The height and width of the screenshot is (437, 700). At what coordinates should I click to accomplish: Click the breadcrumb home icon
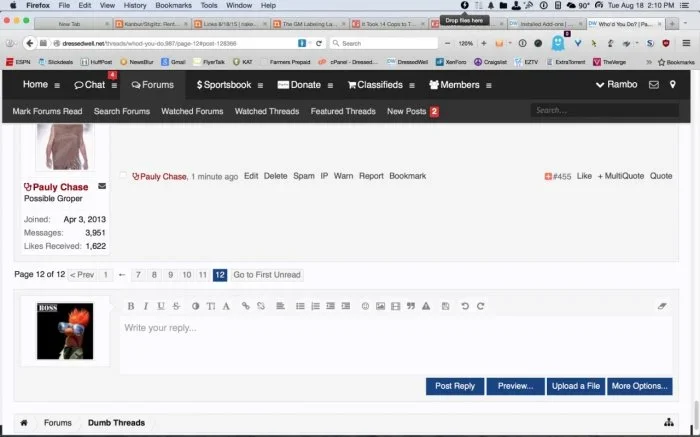[x=24, y=423]
